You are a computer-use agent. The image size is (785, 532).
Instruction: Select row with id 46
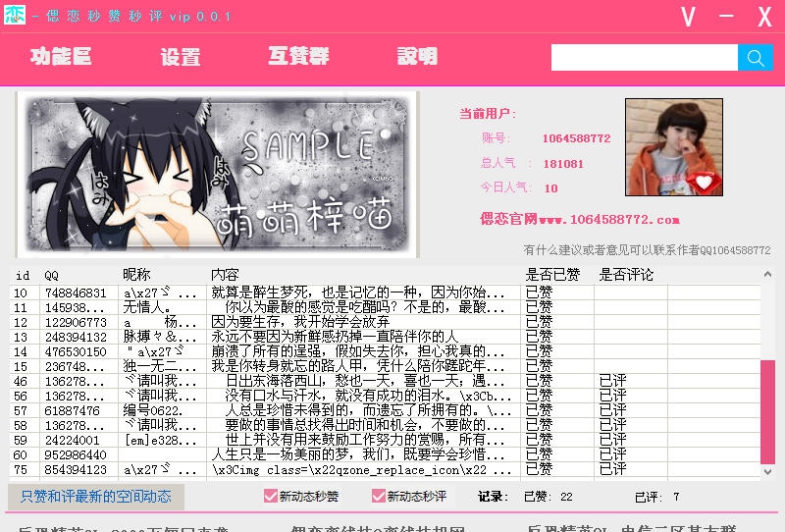(x=385, y=381)
